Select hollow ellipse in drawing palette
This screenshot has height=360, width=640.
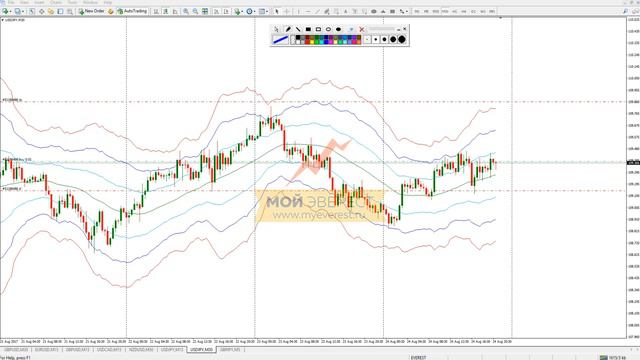tap(328, 29)
